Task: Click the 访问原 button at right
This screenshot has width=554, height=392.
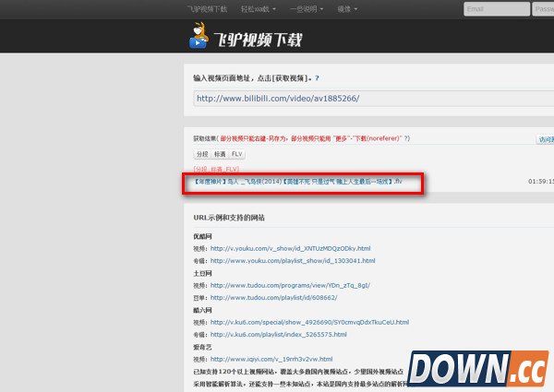Action: pyautogui.click(x=545, y=140)
